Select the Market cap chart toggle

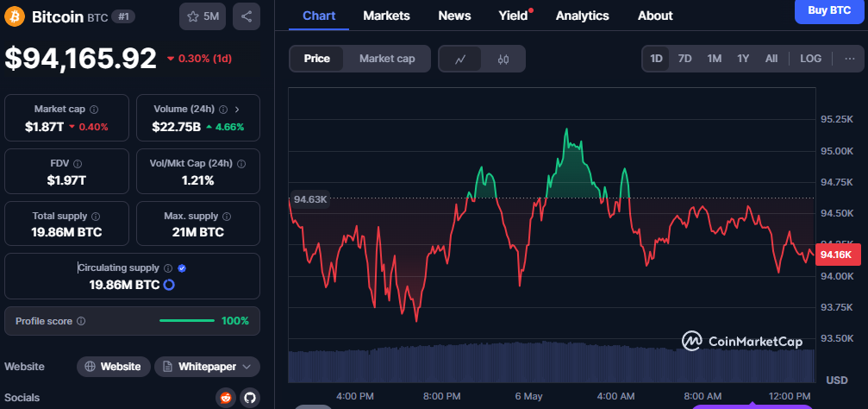pos(387,59)
